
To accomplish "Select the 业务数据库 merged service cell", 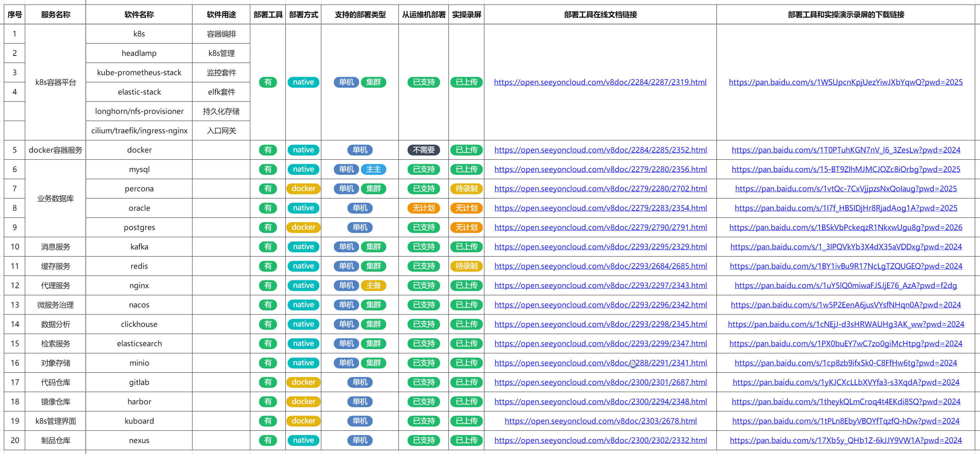I will (56, 198).
